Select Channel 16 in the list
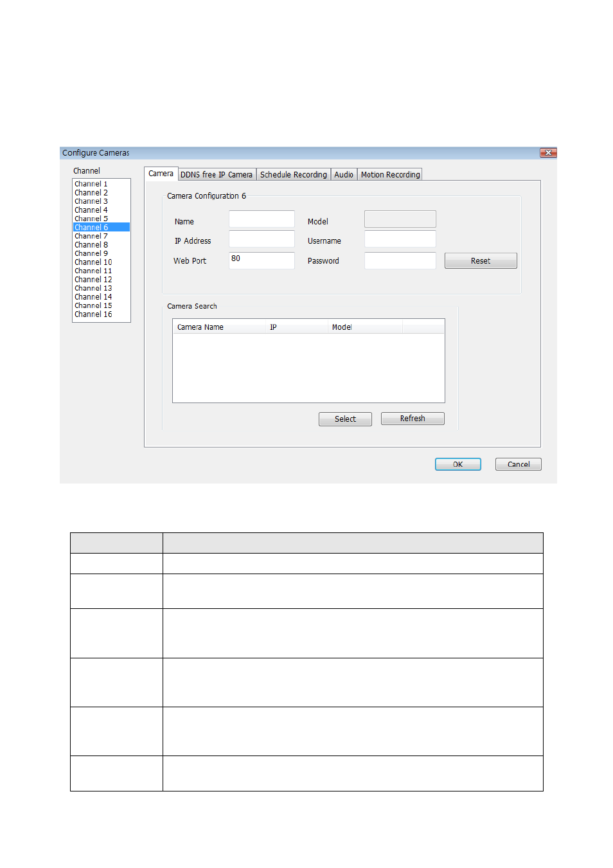Screen dimensions: 613x868 click(x=101, y=314)
